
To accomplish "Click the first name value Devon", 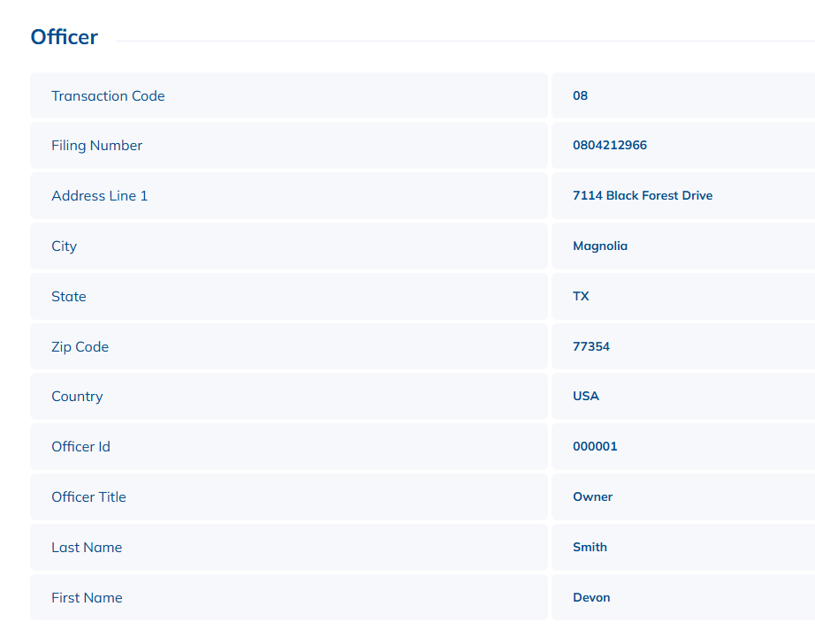I will (591, 598).
